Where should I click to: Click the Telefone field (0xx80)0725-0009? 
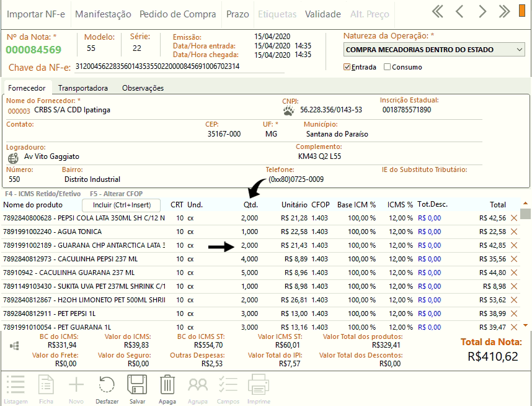pyautogui.click(x=296, y=179)
